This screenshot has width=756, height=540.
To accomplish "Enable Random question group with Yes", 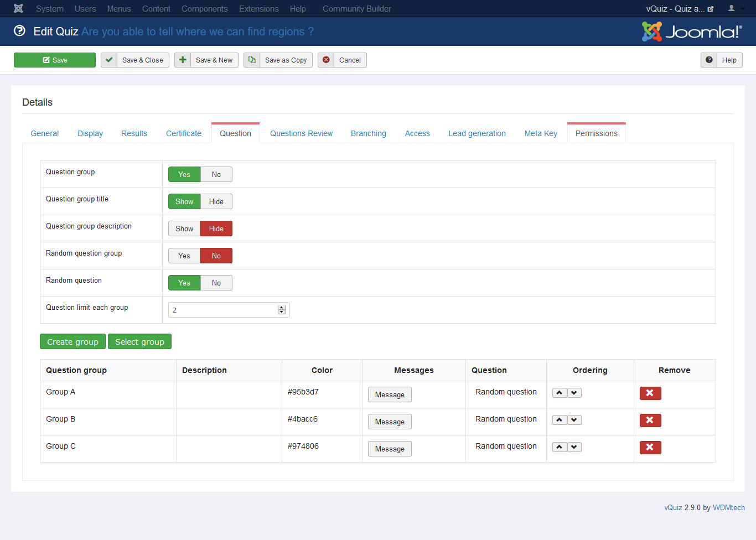I will (x=184, y=256).
